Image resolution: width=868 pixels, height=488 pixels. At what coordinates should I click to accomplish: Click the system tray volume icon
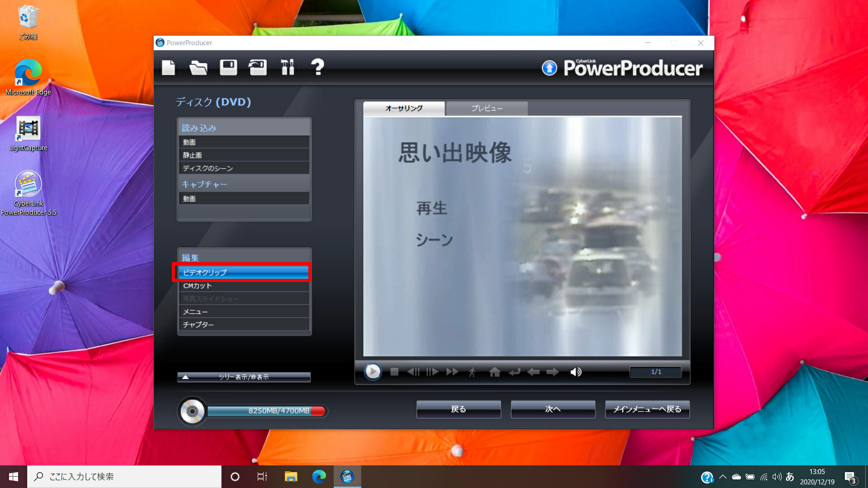[x=777, y=477]
